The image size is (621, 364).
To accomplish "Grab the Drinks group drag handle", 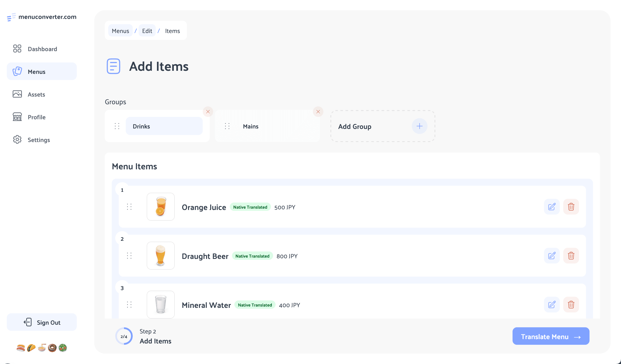I will coord(117,126).
